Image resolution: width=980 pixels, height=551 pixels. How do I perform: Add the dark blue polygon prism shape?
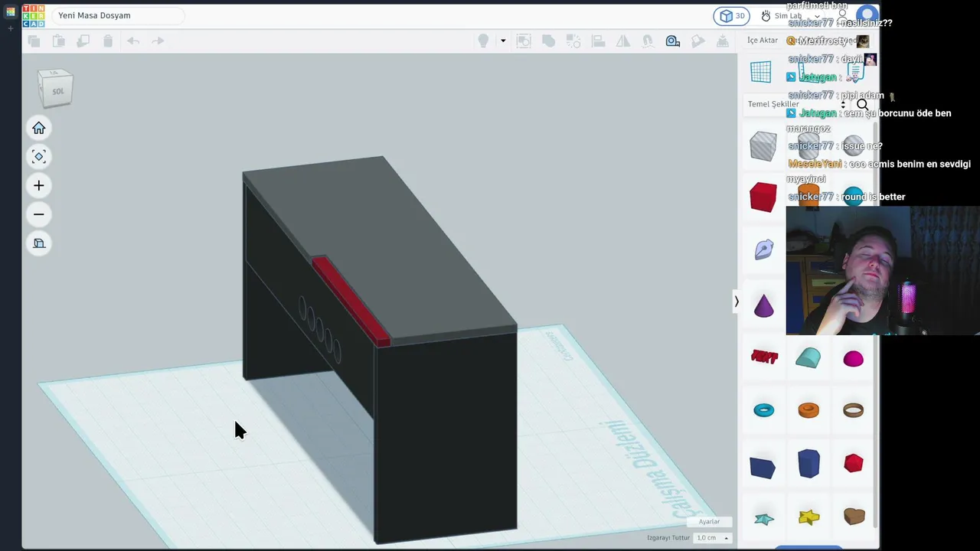point(808,464)
